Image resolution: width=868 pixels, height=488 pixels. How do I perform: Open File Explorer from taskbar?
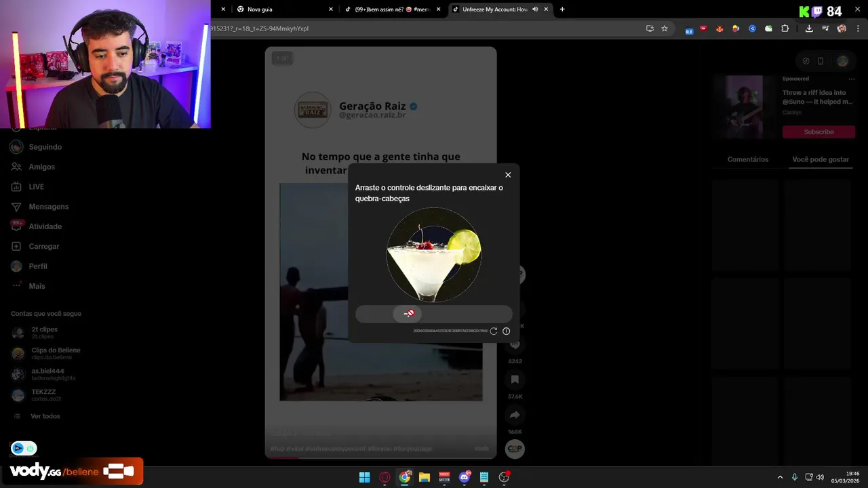click(x=425, y=477)
